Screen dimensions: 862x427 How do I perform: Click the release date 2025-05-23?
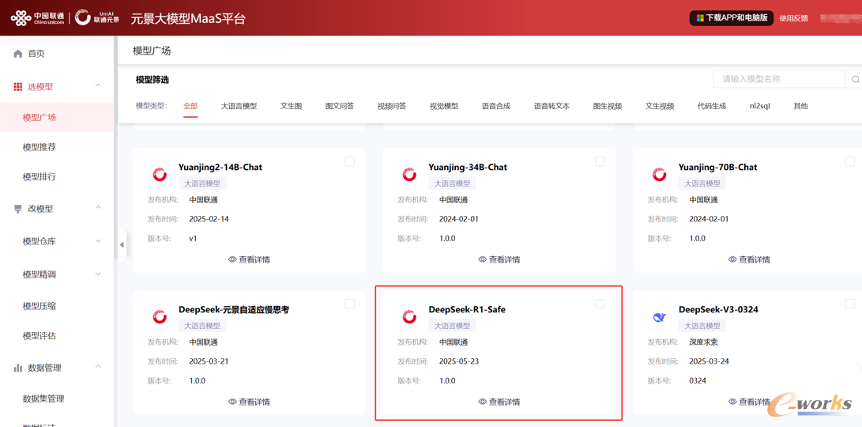[459, 362]
